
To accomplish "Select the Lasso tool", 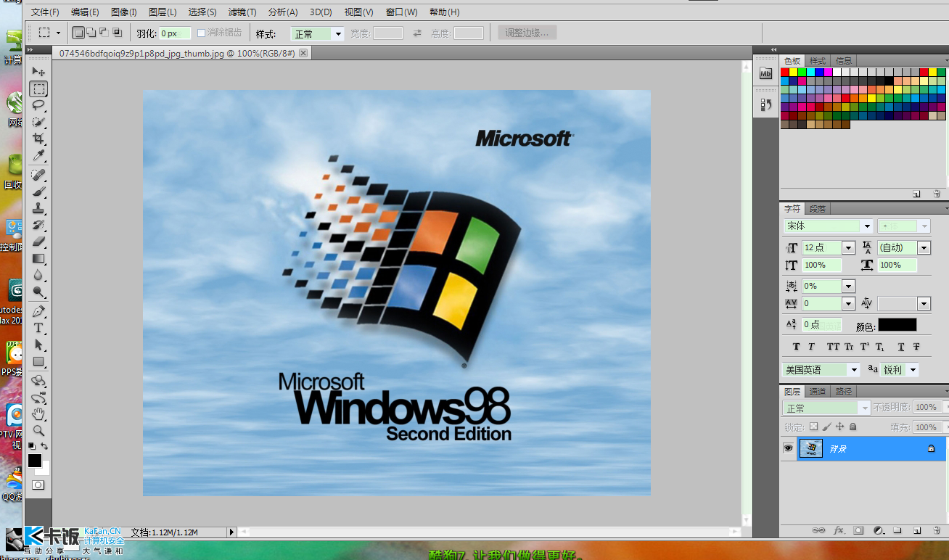I will [x=38, y=105].
